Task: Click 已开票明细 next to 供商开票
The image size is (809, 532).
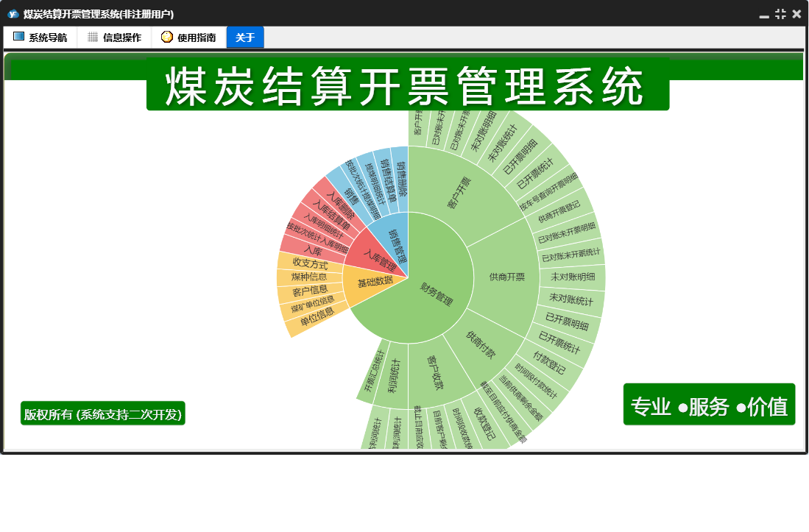Action: [567, 321]
